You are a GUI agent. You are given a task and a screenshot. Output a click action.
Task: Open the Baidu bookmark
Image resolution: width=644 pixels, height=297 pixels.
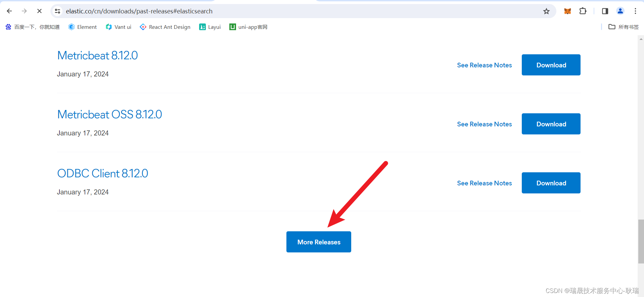pos(33,27)
